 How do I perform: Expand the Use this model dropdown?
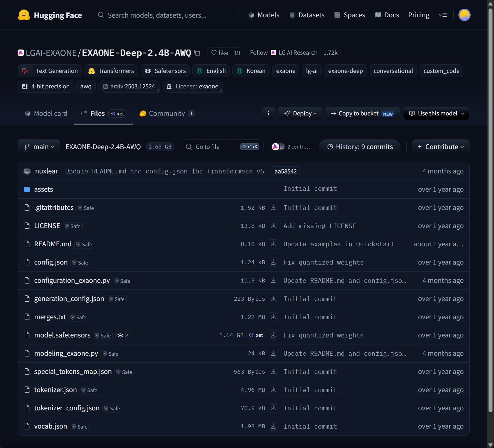point(436,113)
